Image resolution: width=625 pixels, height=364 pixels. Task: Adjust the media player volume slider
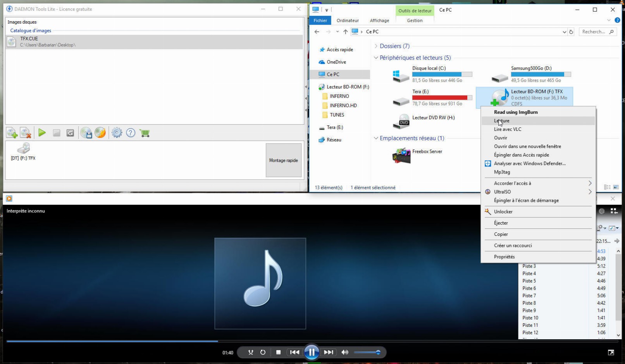[x=367, y=352]
